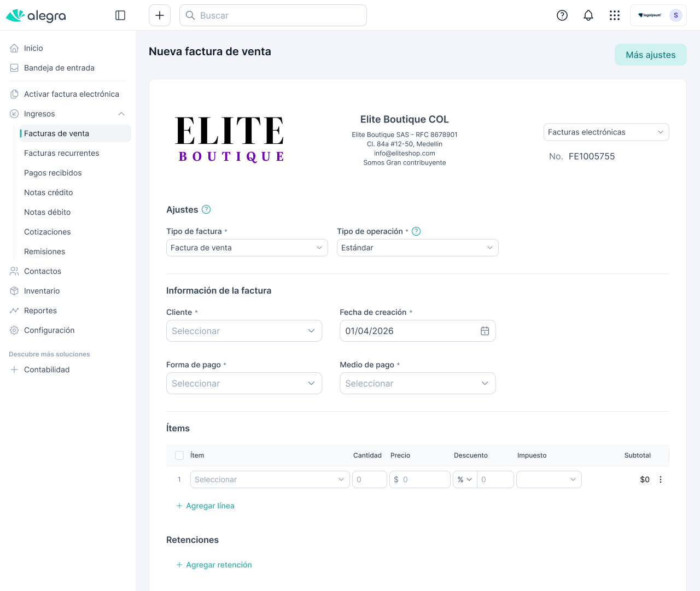
Task: Open Cotizaciones
Action: coord(75,232)
